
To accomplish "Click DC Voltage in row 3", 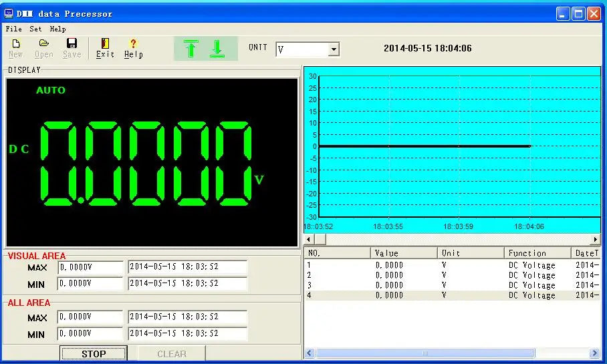I will (x=532, y=285).
